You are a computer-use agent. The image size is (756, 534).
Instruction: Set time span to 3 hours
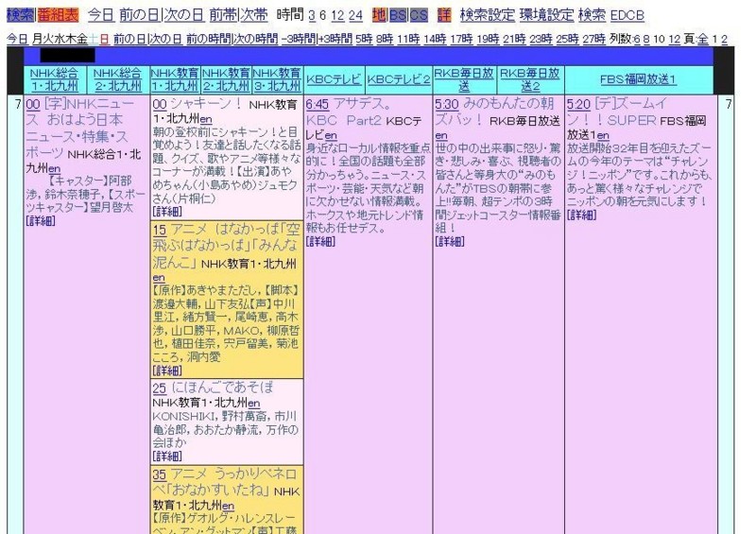pyautogui.click(x=312, y=16)
